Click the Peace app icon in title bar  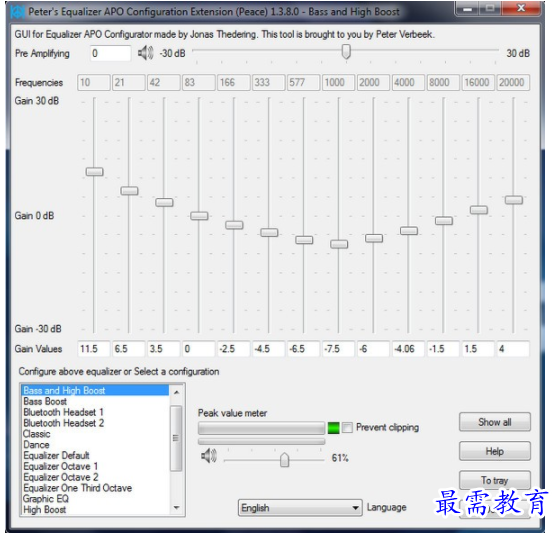point(17,12)
